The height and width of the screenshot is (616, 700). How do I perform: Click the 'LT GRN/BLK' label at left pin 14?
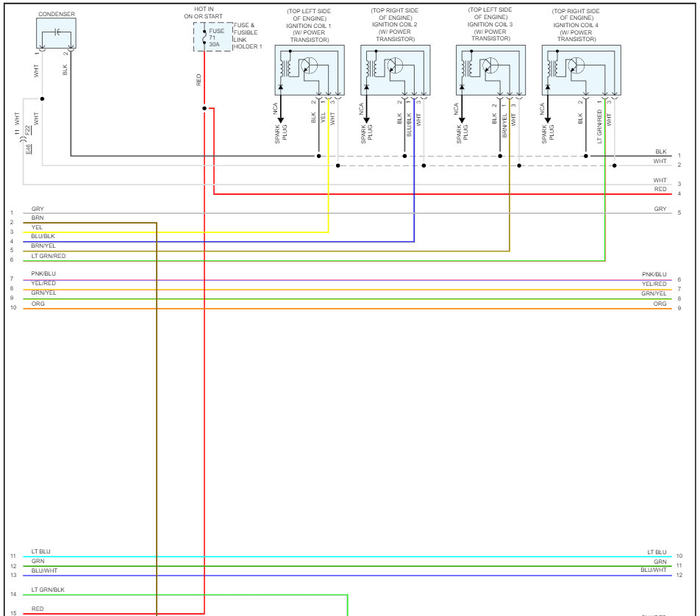tap(48, 590)
